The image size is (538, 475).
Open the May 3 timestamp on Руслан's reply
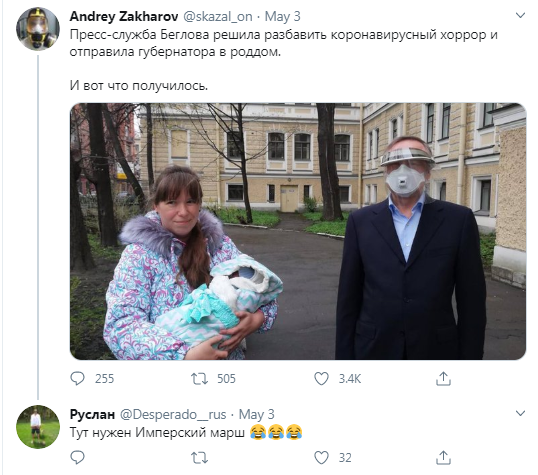point(256,414)
